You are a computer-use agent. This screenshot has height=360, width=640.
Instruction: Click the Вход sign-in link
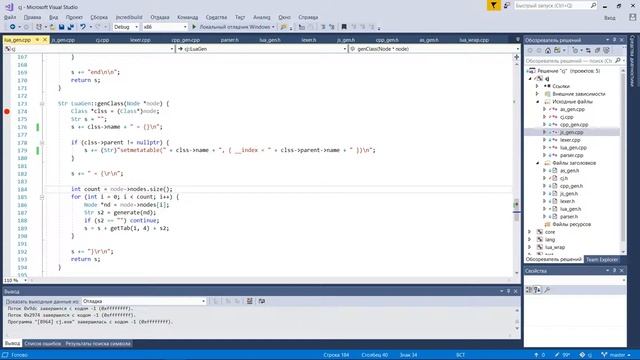tap(610, 18)
